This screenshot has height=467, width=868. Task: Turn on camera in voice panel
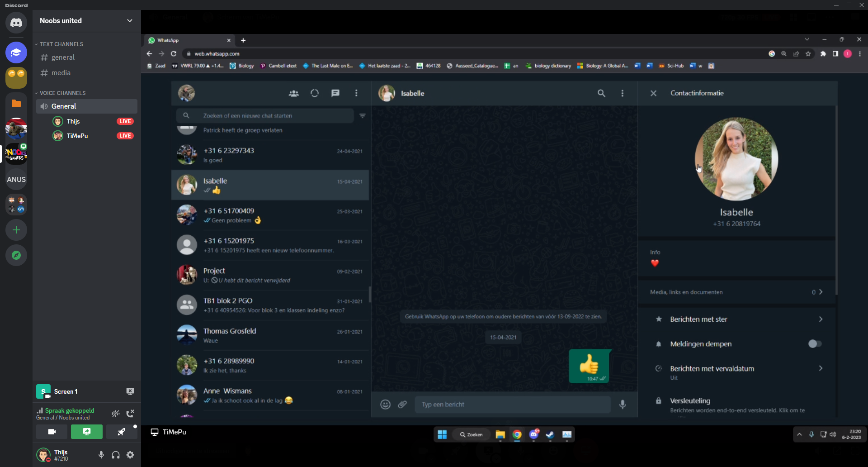coord(52,432)
